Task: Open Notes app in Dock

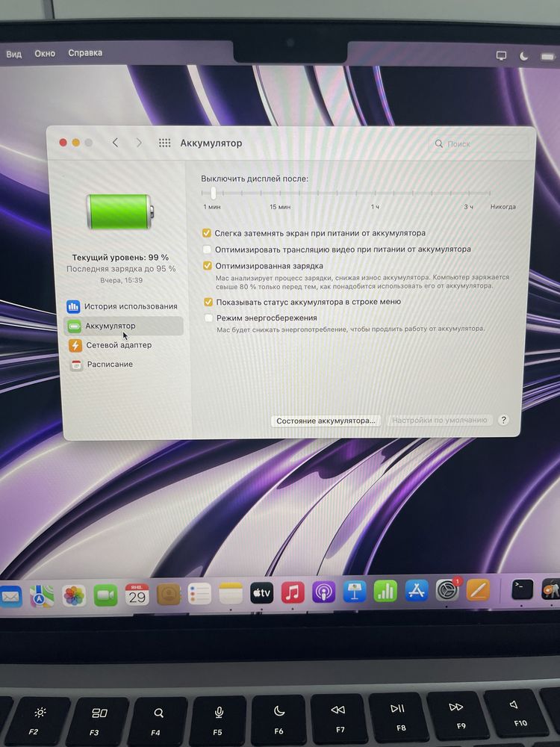Action: 231,594
